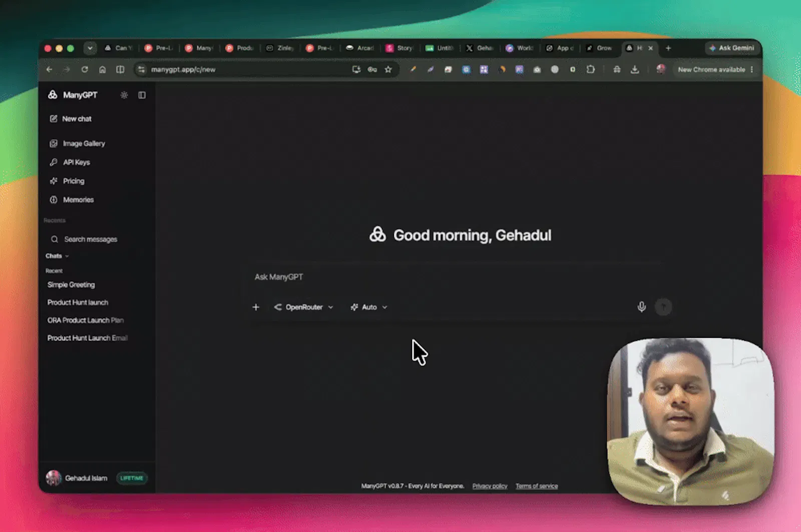Screen dimensions: 801x532
Task: Open the Terms of service link
Action: 537,486
